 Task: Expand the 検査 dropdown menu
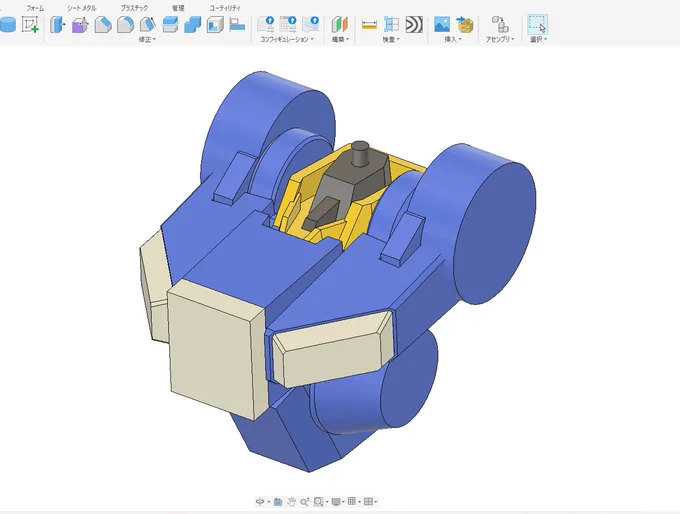391,39
